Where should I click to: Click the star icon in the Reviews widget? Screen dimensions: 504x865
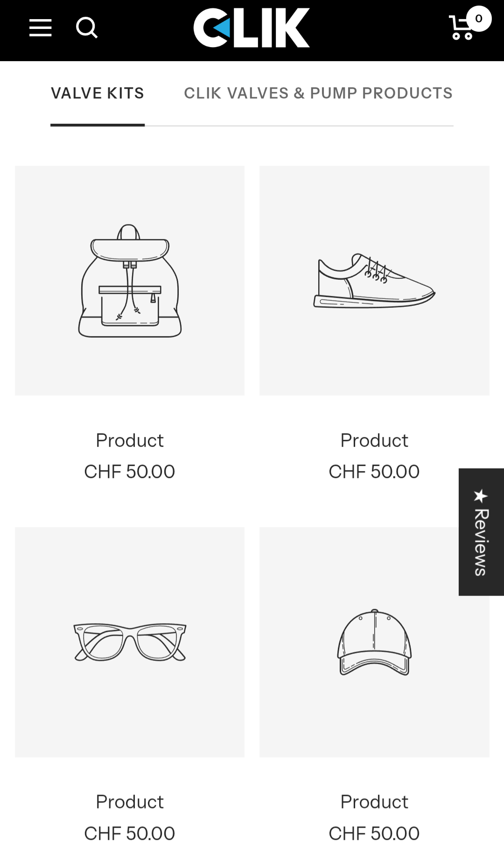(x=481, y=496)
